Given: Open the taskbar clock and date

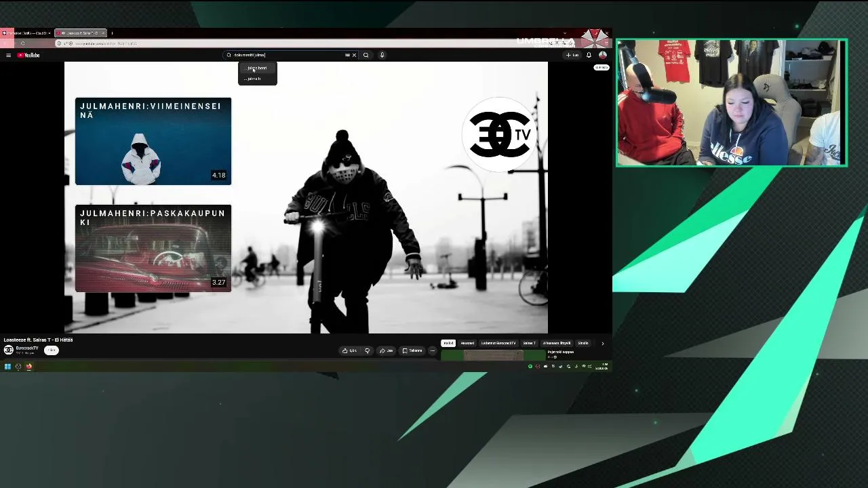Looking at the screenshot, I should click(601, 367).
